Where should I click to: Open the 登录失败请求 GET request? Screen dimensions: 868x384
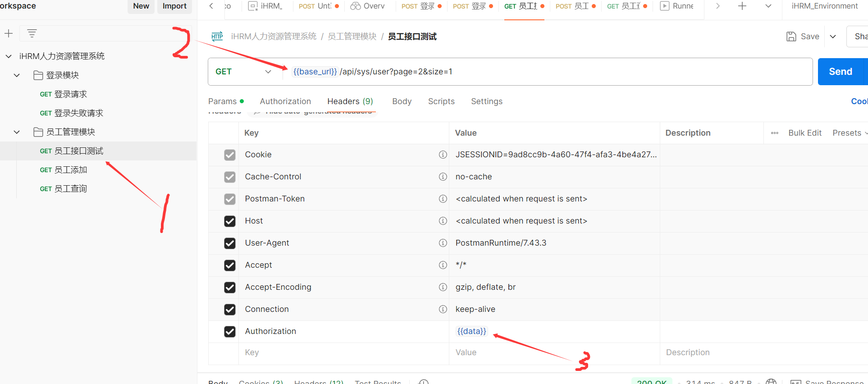72,113
